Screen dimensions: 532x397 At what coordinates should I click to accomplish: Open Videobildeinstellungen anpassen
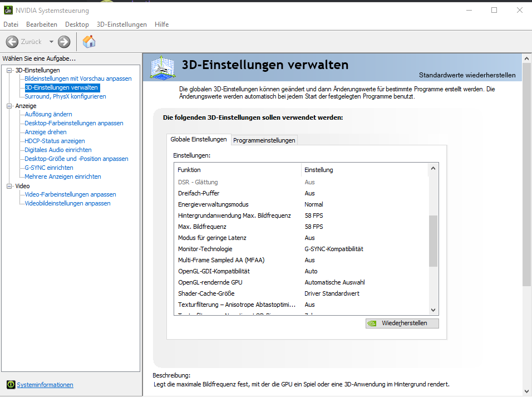[67, 203]
